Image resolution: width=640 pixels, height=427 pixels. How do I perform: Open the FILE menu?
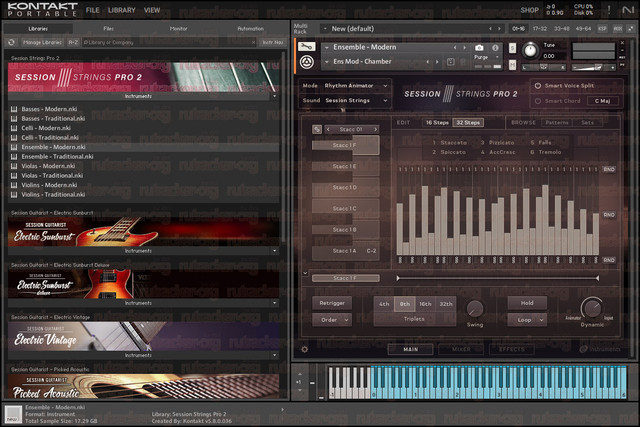pos(93,10)
